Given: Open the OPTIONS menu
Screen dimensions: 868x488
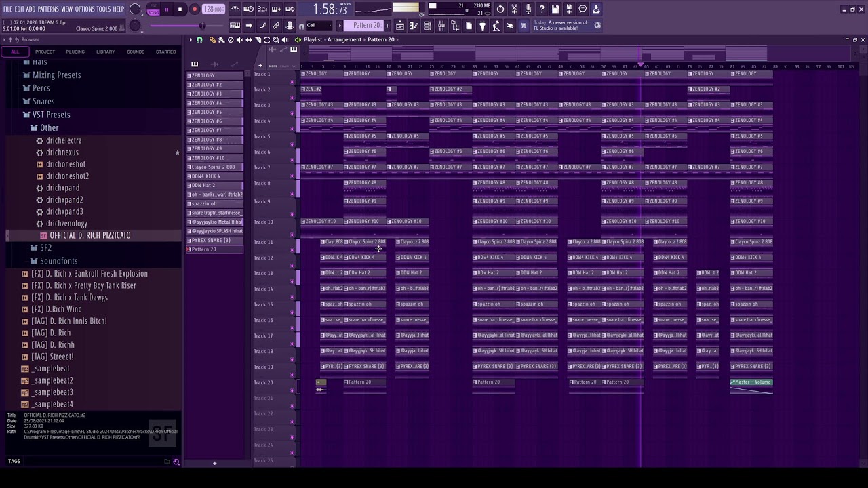Looking at the screenshot, I should click(85, 9).
